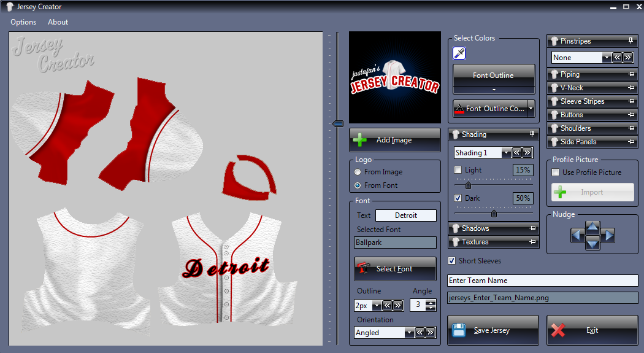Click the Save Jersey button
644x353 pixels.
(493, 330)
